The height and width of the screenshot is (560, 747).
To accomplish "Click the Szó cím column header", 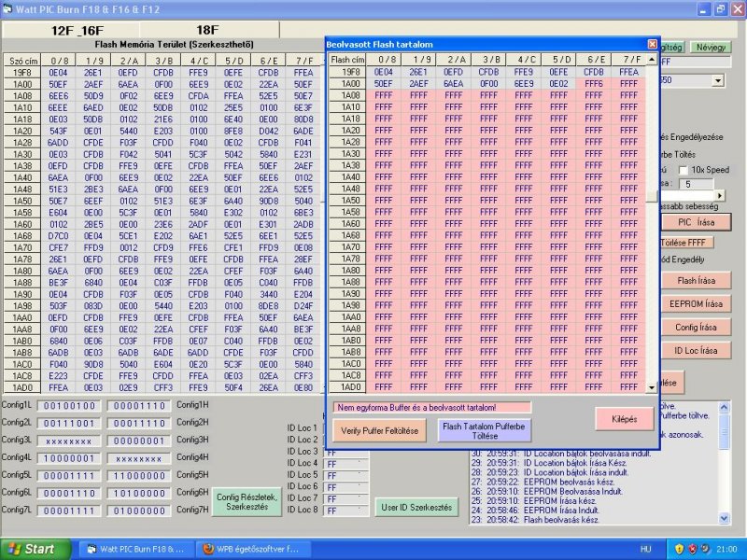I will tap(22, 61).
